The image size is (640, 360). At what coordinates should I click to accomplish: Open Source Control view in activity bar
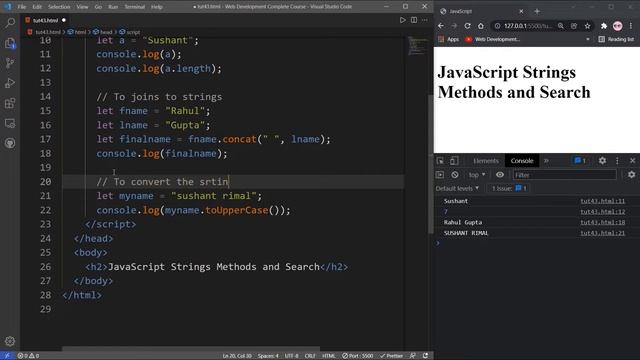point(10,63)
